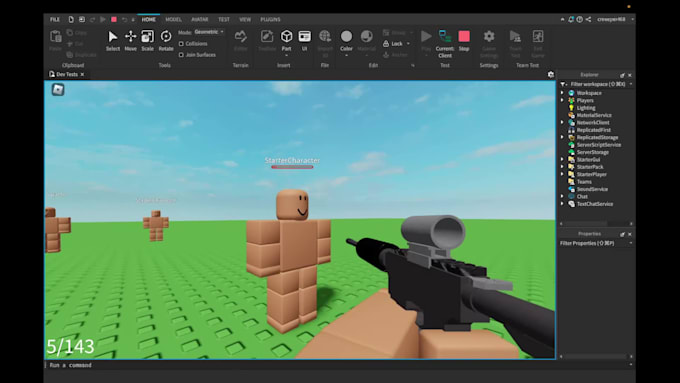Screen dimensions: 680x383
Task: Select Teams in Explorer
Action: [x=584, y=182]
